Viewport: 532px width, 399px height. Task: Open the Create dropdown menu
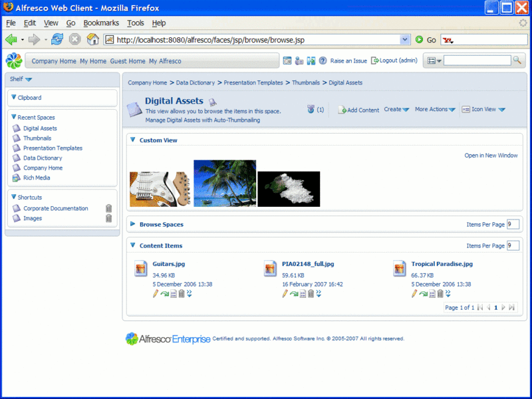[x=396, y=110]
